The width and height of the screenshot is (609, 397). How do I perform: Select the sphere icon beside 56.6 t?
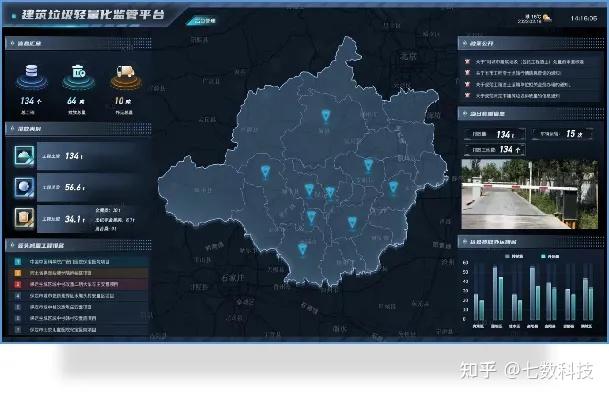pyautogui.click(x=24, y=187)
